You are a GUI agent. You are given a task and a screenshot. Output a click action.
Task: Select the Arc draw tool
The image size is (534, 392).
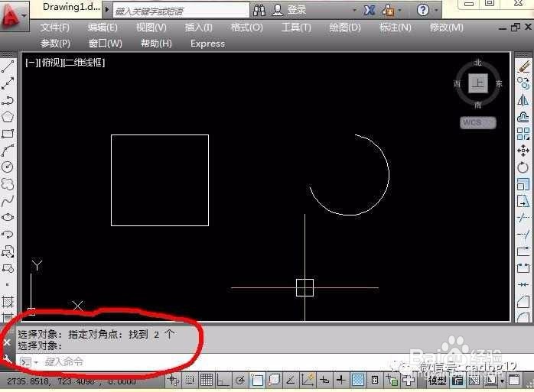click(8, 151)
